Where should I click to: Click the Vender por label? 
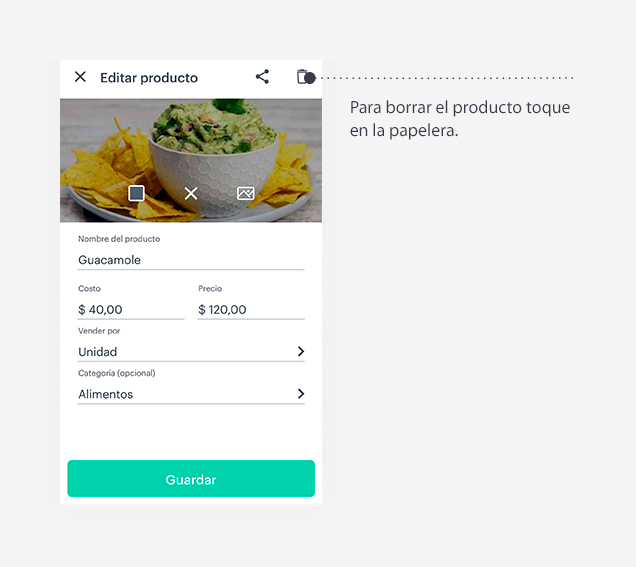point(99,331)
